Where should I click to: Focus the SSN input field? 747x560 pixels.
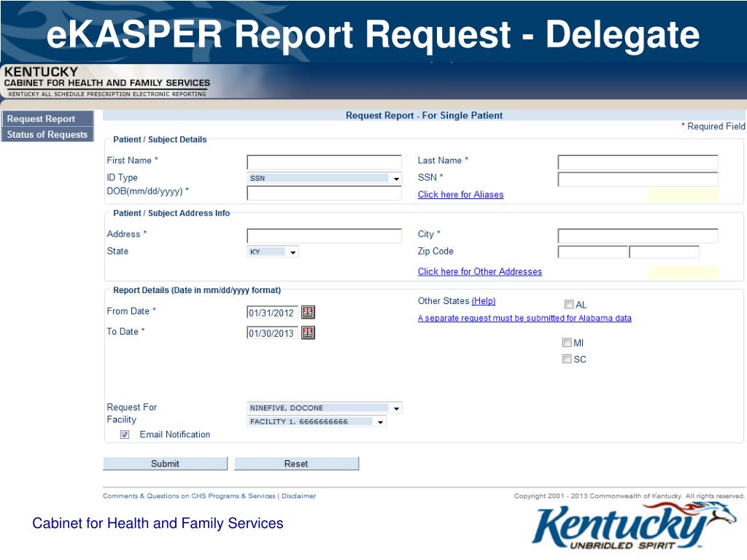[638, 179]
